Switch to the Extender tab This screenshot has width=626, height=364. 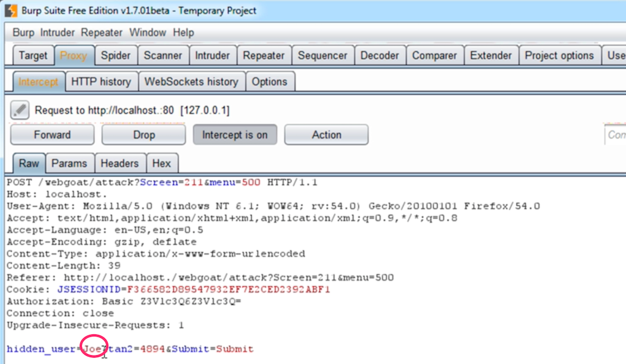[491, 56]
